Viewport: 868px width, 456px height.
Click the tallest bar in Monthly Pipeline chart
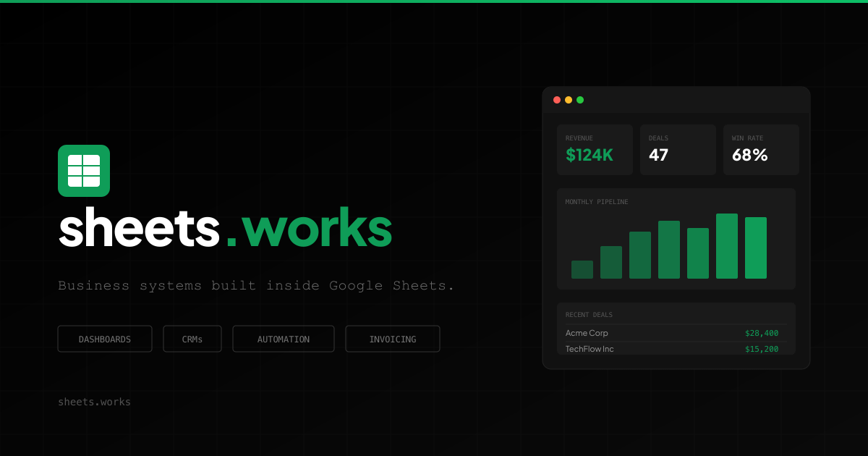(727, 246)
